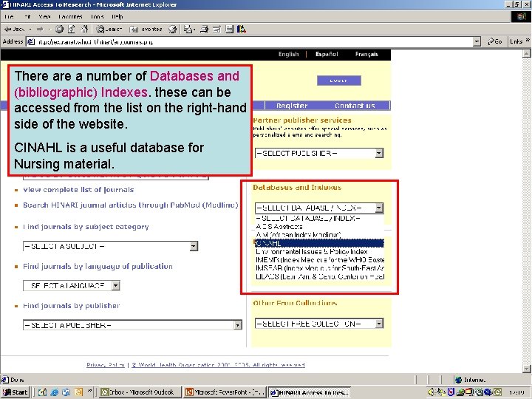This screenshot has height=399, width=532.
Task: Open the Mail toolbar icon
Action: [188, 30]
